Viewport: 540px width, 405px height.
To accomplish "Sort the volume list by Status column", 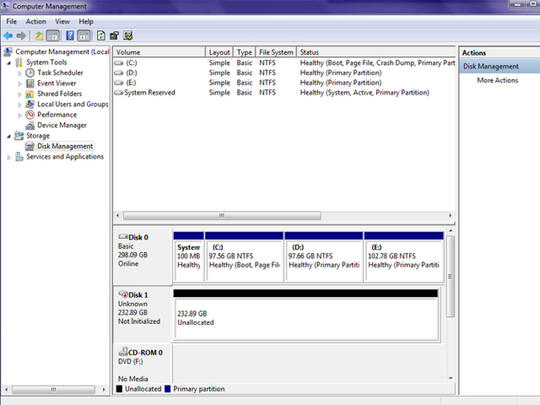I will [x=376, y=52].
